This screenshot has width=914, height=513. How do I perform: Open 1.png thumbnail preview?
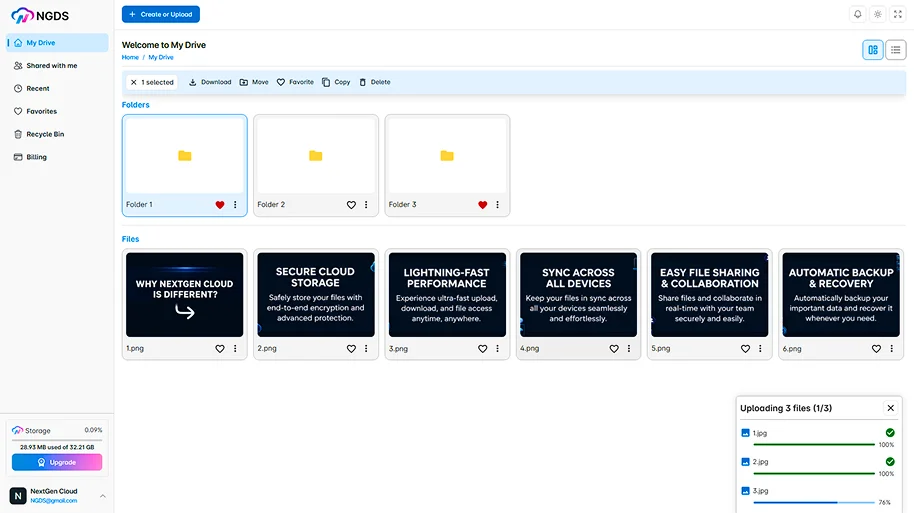185,294
